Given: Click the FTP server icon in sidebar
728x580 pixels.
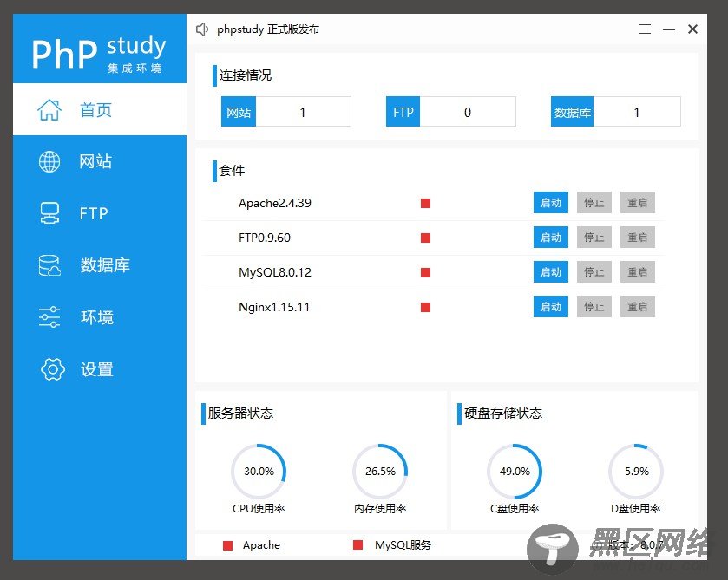Looking at the screenshot, I should (49, 213).
